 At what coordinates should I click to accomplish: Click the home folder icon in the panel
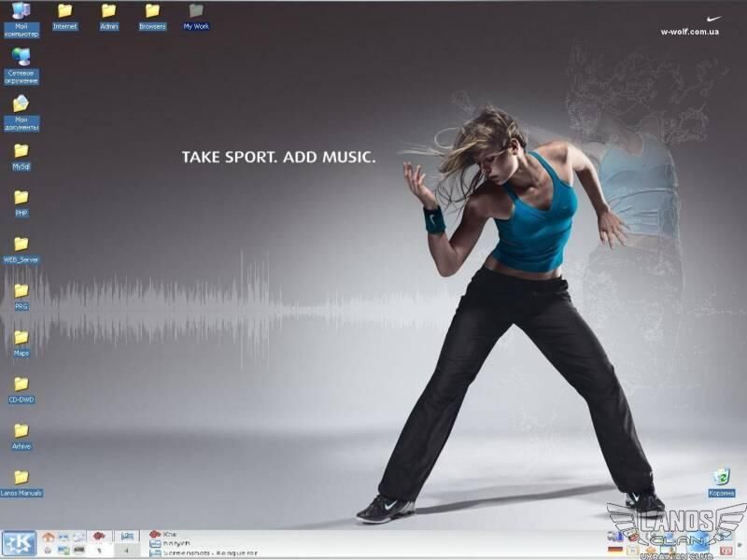point(49,538)
